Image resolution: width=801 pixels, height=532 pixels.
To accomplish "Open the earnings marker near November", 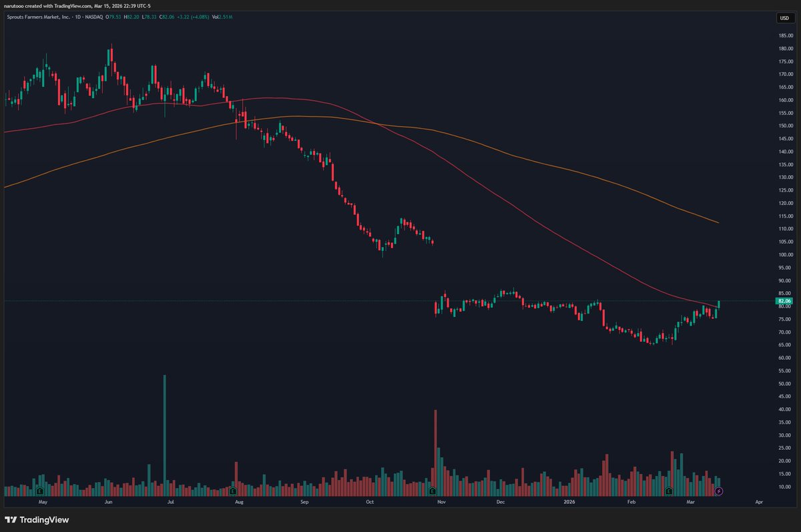I will (434, 491).
